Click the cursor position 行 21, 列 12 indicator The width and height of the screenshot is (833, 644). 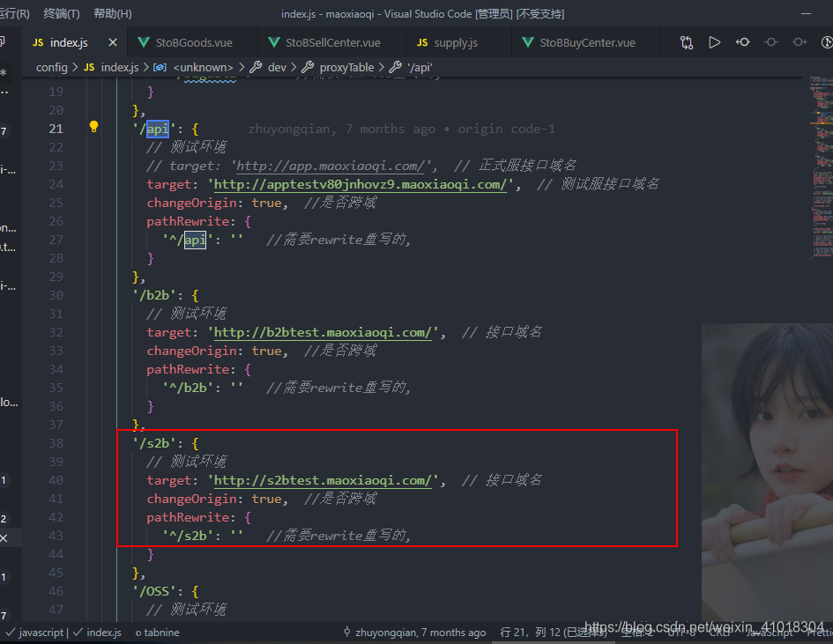point(553,633)
